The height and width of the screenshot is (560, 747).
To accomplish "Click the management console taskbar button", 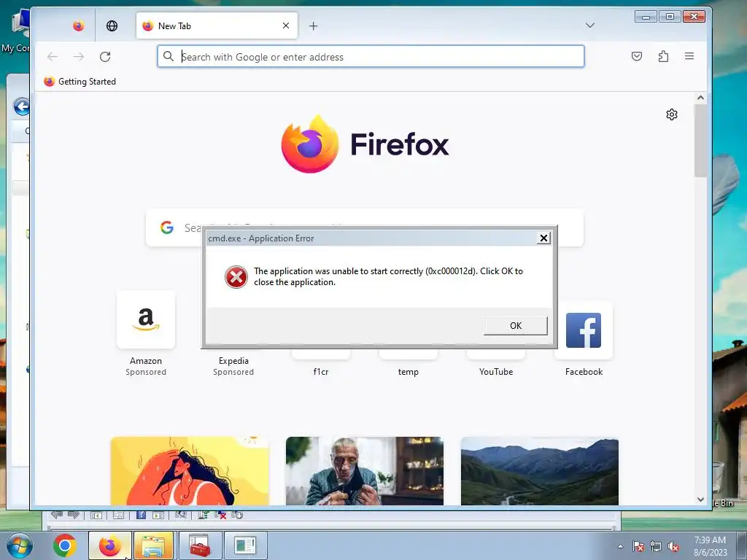I will [245, 545].
